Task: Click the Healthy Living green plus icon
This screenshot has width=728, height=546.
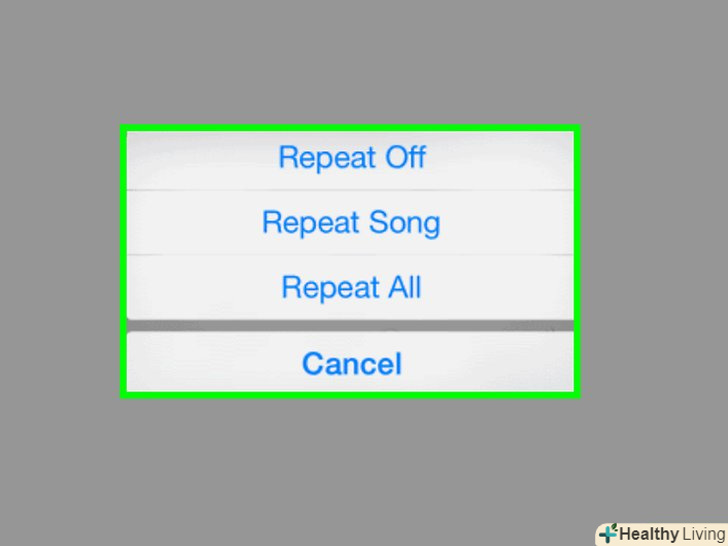Action: (608, 533)
